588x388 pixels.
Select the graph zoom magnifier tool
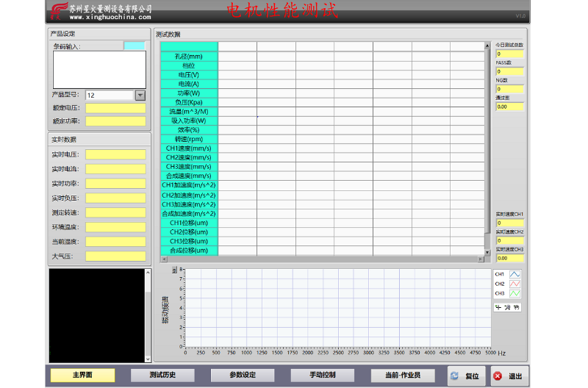click(x=507, y=307)
